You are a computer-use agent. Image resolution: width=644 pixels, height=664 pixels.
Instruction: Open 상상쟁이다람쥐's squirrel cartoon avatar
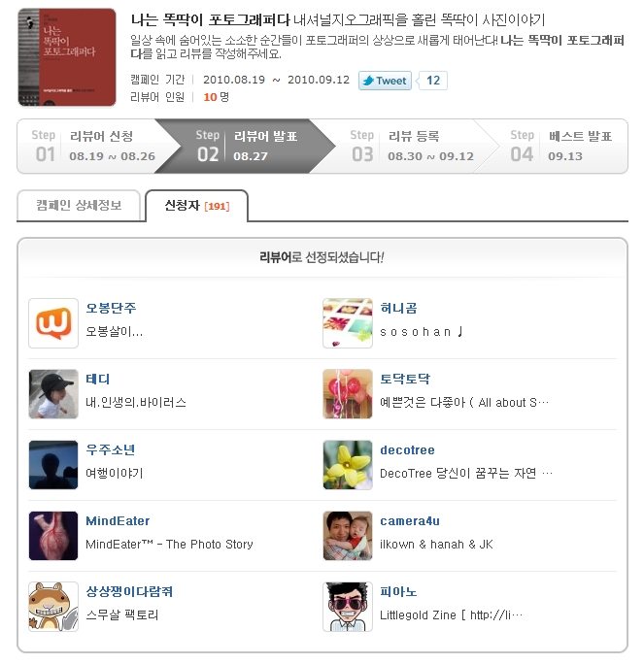[x=53, y=607]
